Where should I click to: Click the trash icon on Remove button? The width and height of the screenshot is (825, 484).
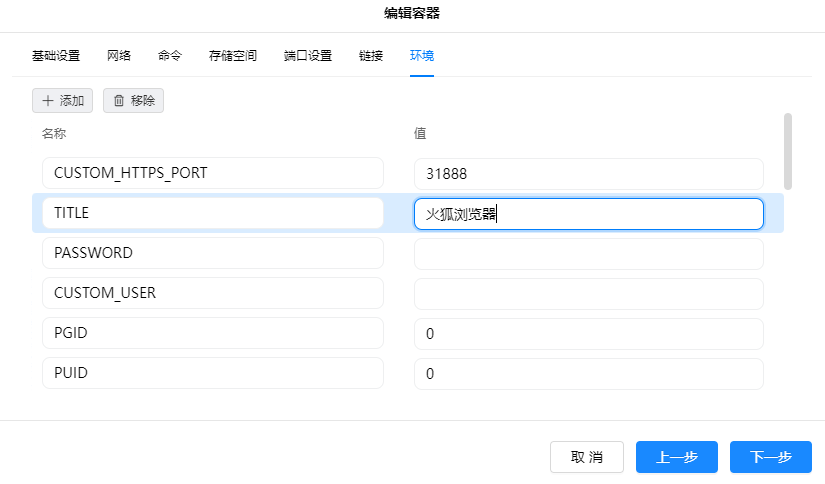pos(119,101)
